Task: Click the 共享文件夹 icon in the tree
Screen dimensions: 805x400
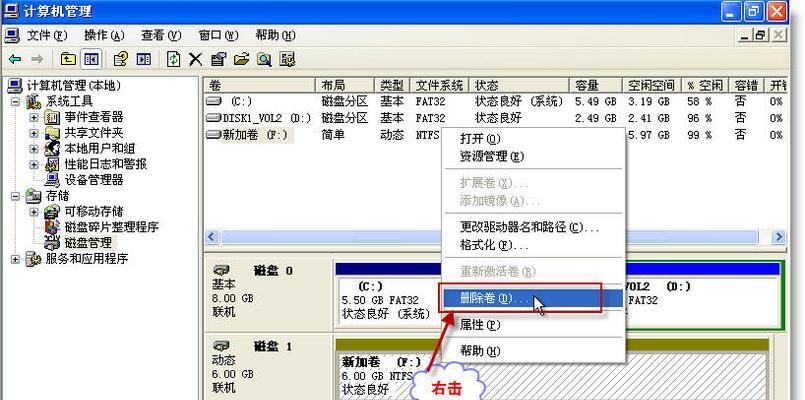Action: pyautogui.click(x=52, y=132)
